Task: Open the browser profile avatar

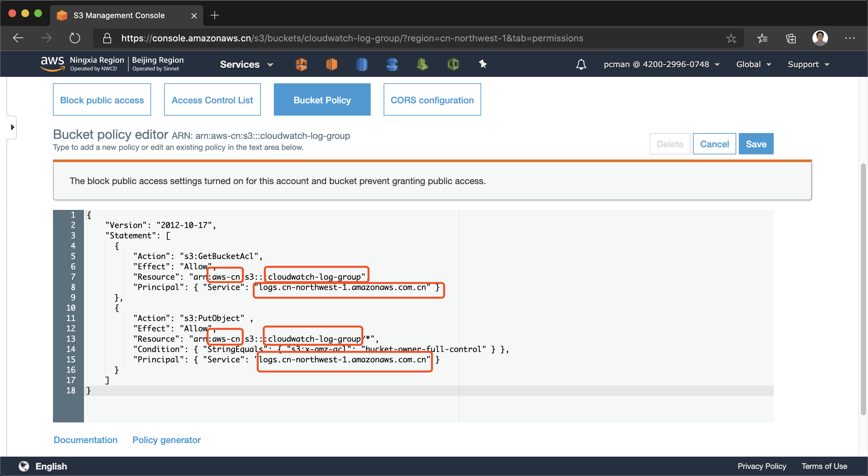Action: point(820,38)
